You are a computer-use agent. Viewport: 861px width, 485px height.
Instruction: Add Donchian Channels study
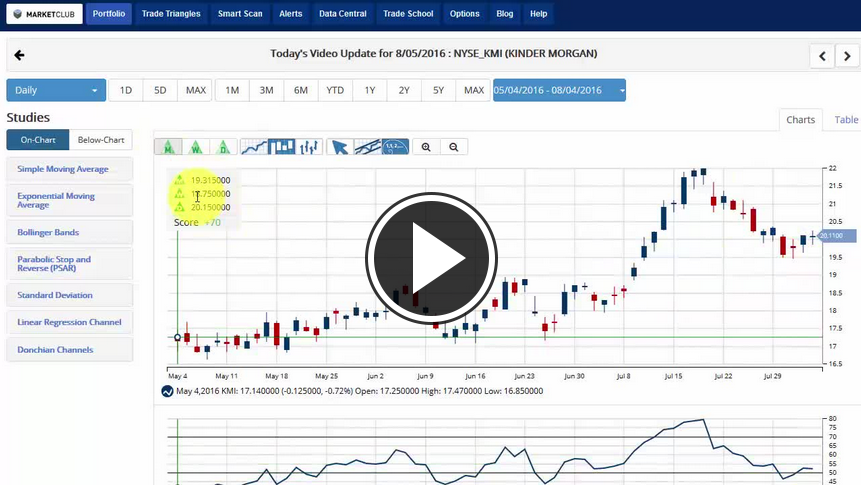(70, 349)
